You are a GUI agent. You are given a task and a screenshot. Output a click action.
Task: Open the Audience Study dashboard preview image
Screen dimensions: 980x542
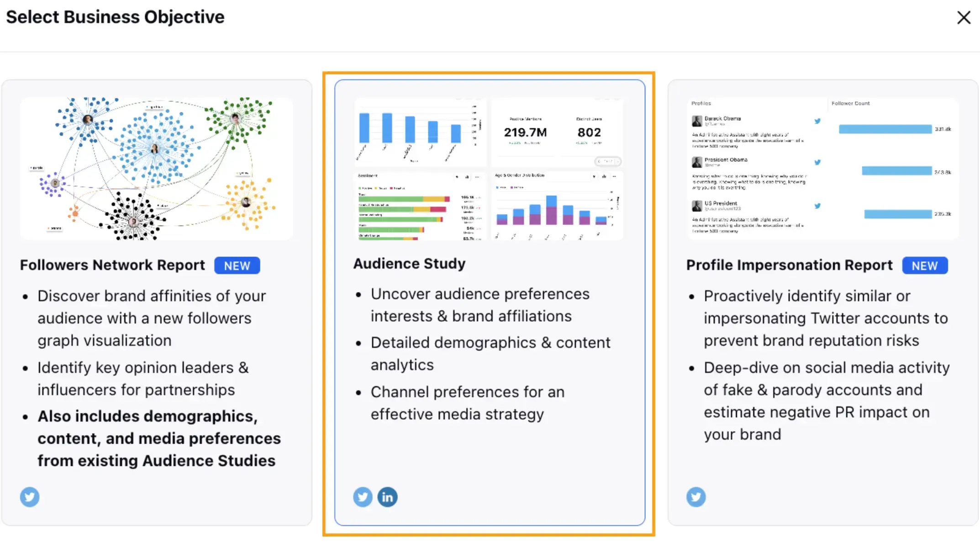coord(489,169)
